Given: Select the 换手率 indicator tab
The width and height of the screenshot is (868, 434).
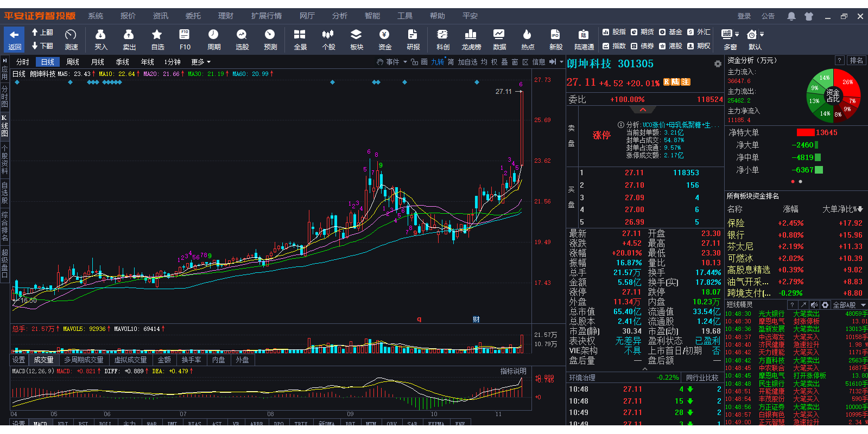Looking at the screenshot, I should click(191, 360).
